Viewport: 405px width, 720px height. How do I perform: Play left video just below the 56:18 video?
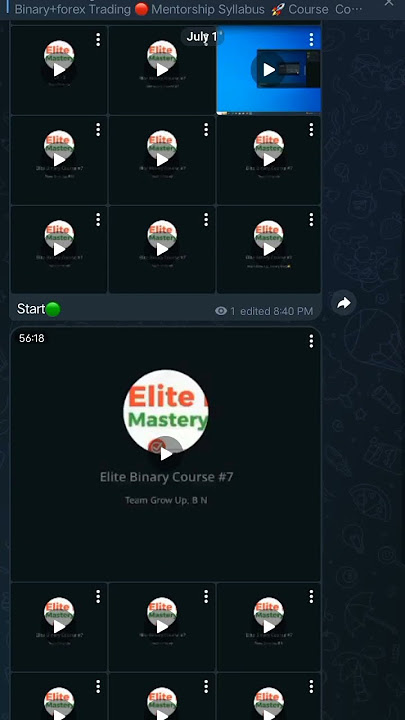pos(59,626)
